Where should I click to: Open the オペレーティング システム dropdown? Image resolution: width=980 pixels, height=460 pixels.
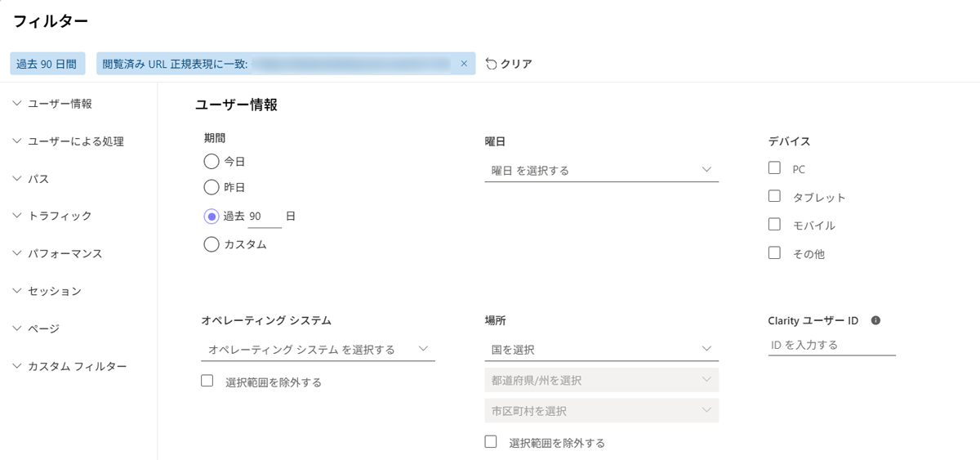[318, 349]
